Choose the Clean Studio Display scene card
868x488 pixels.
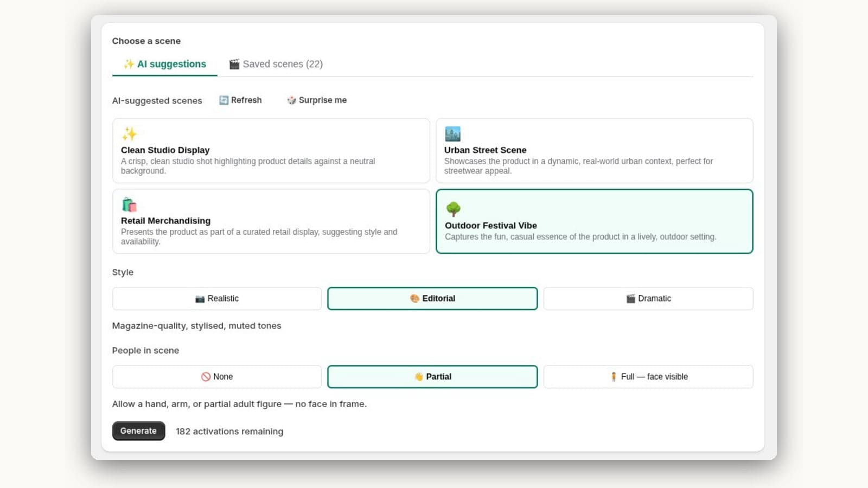271,151
